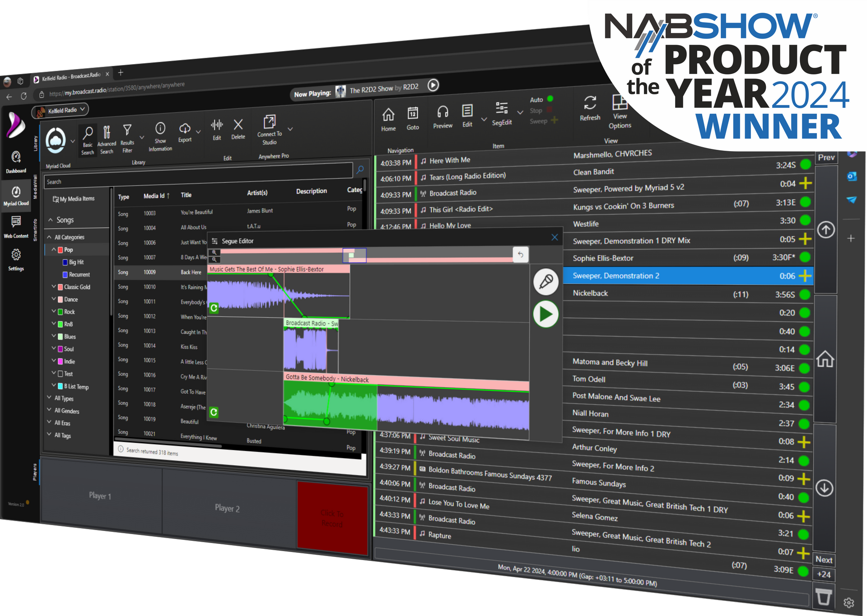Click the +24 button

click(824, 574)
